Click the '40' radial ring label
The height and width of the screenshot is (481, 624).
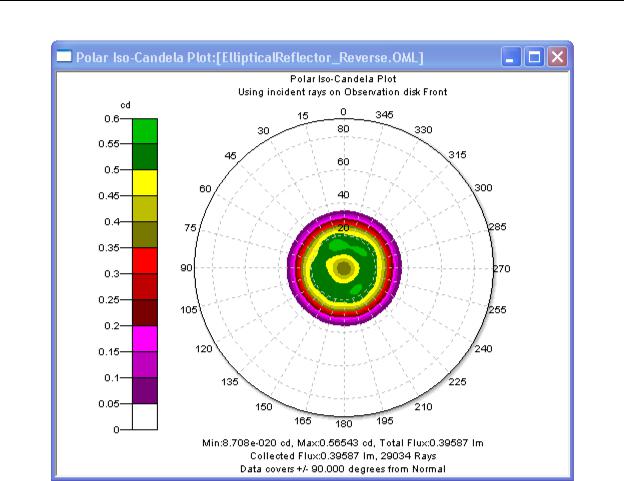(343, 195)
